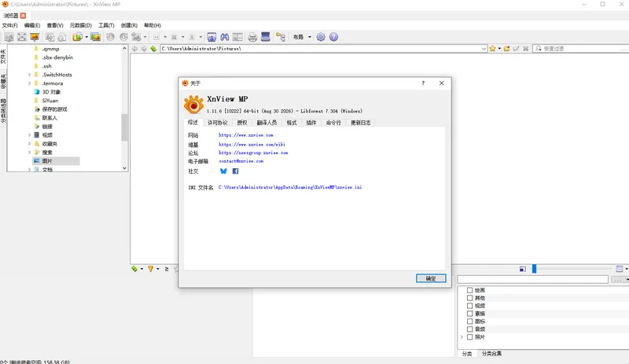Click the green tag icon below browser
Image resolution: width=629 pixels, height=364 pixels.
point(134,269)
